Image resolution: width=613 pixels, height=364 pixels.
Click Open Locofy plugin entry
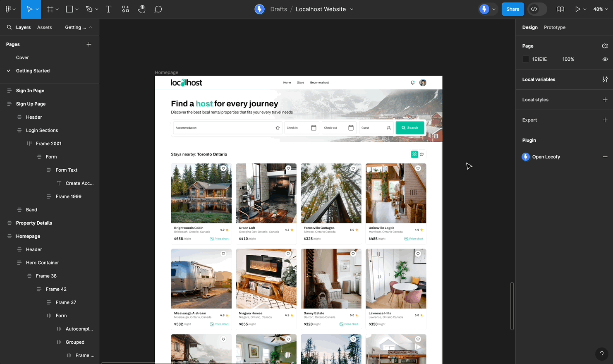point(546,157)
